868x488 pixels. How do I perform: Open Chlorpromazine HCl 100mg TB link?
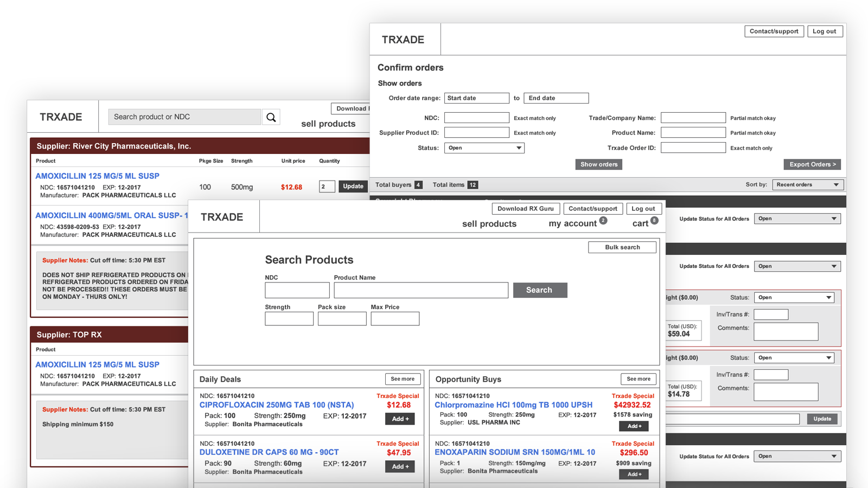pos(514,405)
